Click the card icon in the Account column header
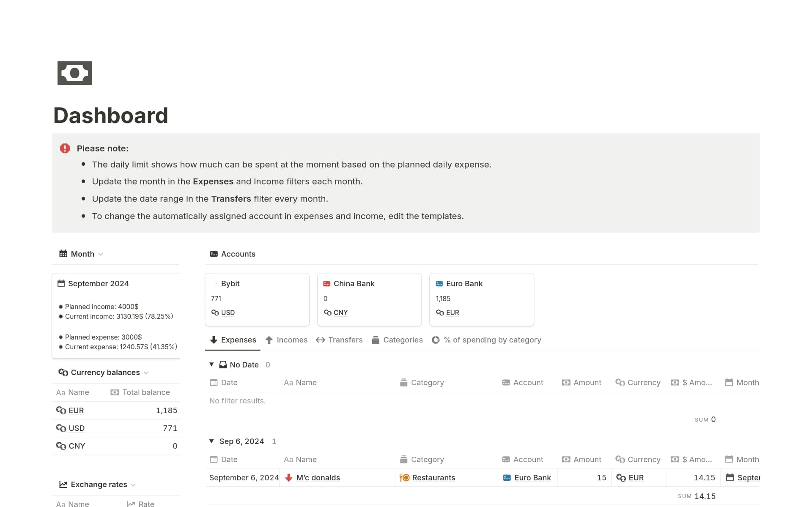This screenshot has height=507, width=812. click(x=506, y=382)
